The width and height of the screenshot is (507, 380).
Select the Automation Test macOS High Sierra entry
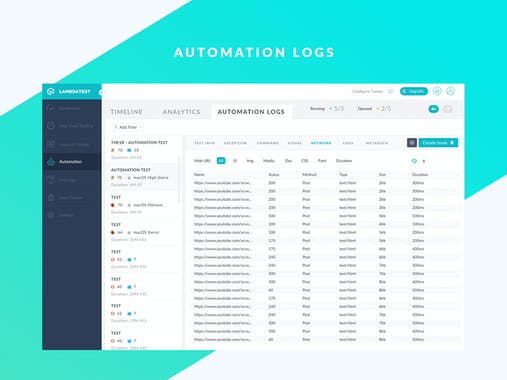pos(142,177)
